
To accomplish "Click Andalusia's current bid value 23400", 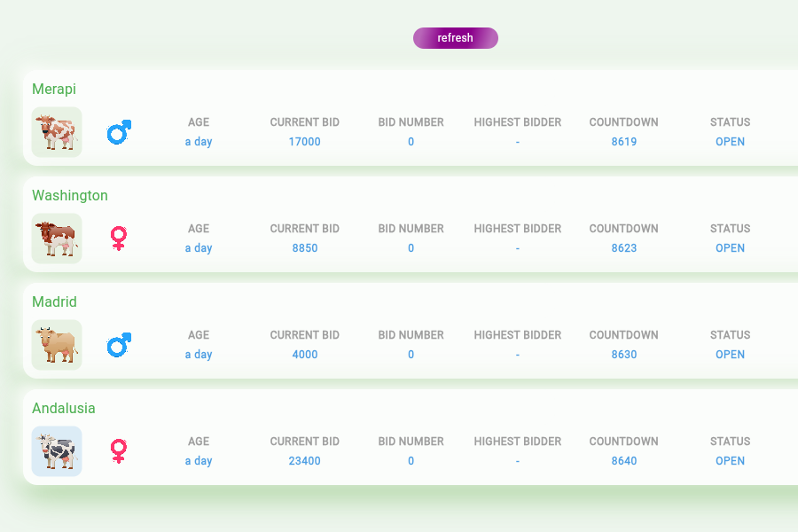I will coord(305,461).
